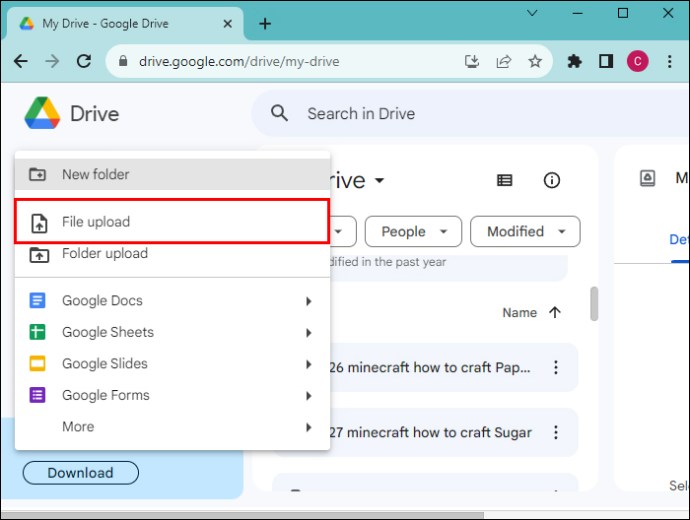Focus the Search in Drive field
The height and width of the screenshot is (520, 690).
click(x=471, y=114)
